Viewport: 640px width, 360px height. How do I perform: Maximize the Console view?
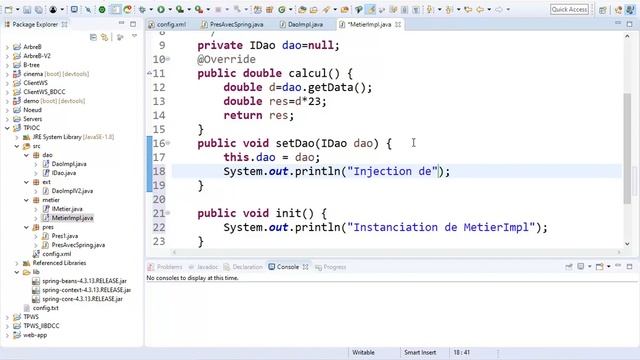[x=629, y=267]
